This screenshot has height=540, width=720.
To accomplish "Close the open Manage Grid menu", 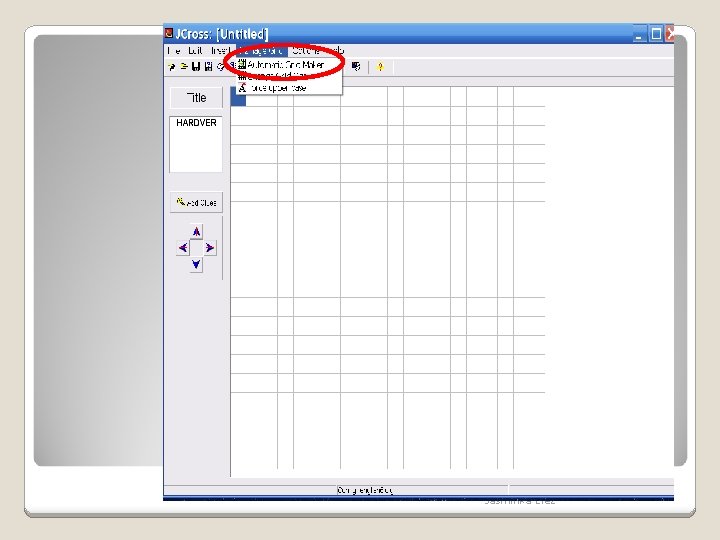I will point(261,51).
